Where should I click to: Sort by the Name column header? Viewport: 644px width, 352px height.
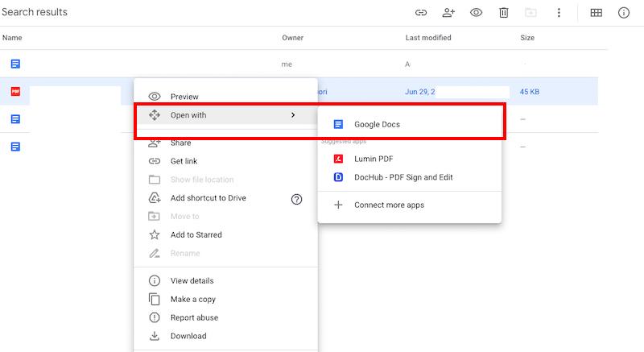12,37
